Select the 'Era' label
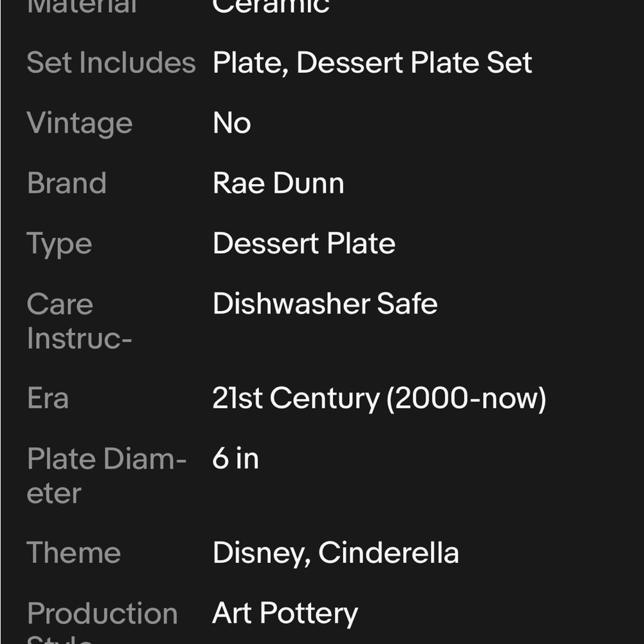Viewport: 644px width, 644px height. pos(48,398)
